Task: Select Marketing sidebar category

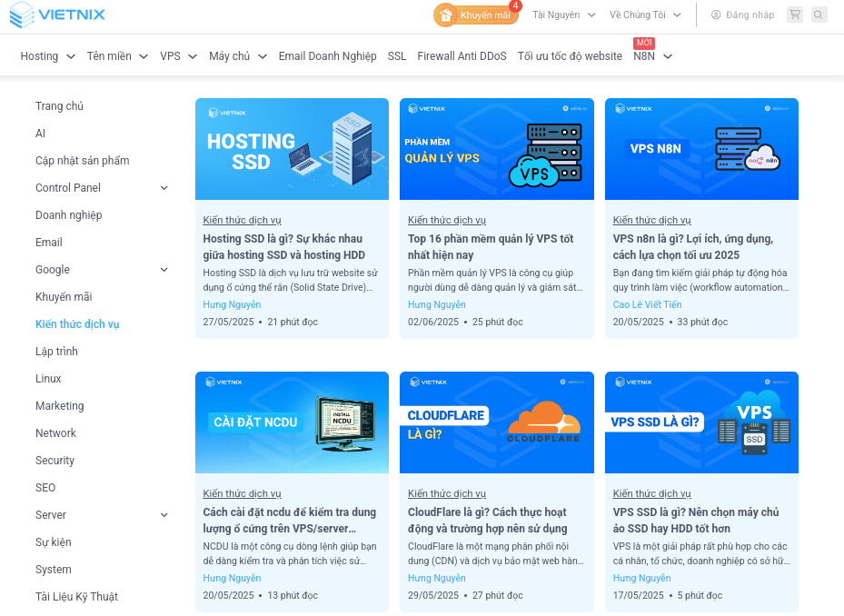Action: 59,405
